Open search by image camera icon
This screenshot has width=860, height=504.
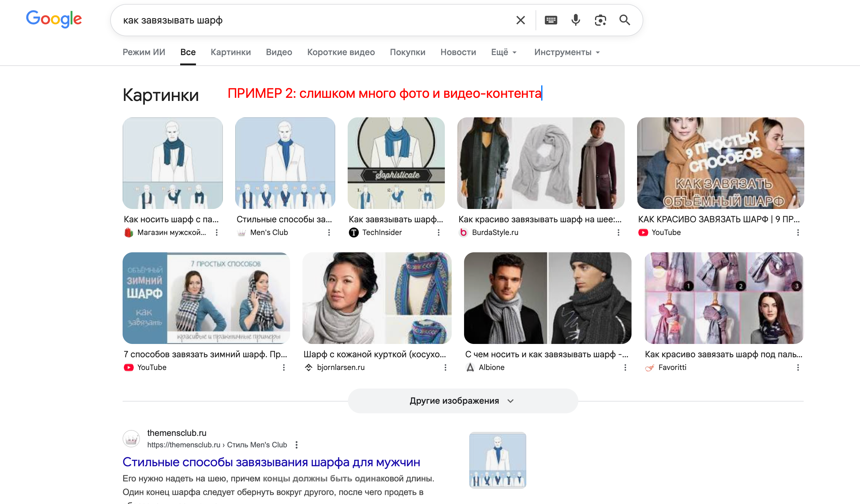coord(600,20)
